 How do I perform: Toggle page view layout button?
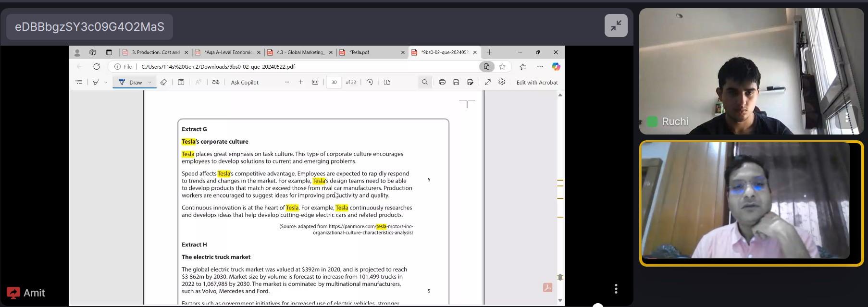pos(387,82)
